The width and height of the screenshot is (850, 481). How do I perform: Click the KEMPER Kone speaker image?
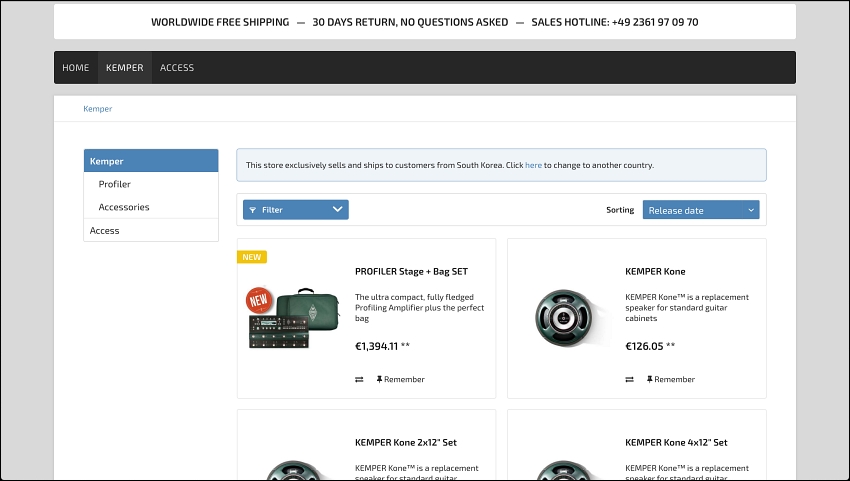click(x=565, y=318)
